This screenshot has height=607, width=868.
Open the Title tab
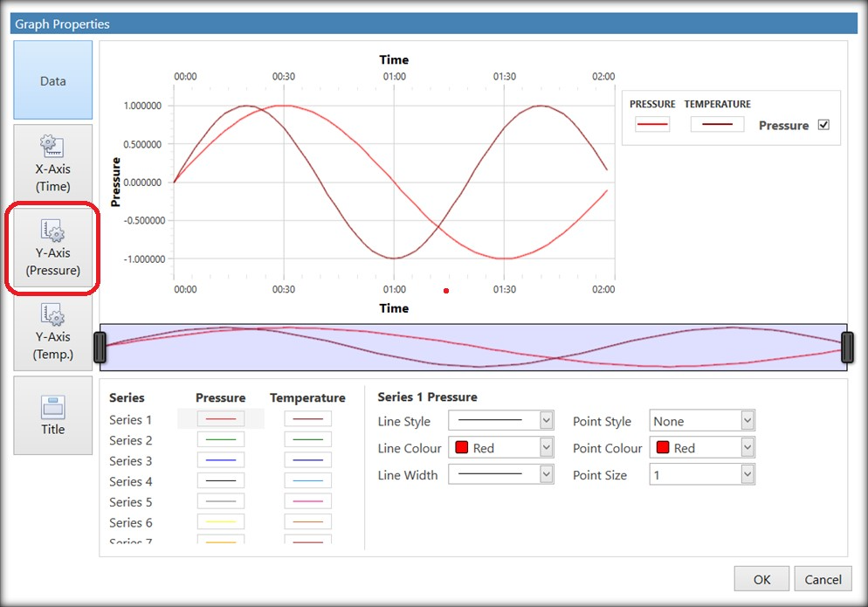(52, 416)
